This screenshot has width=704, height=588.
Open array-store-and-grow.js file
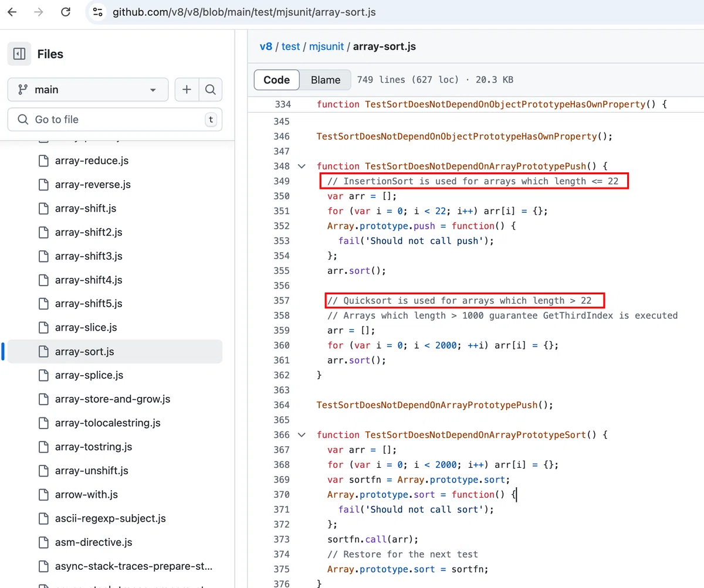click(113, 399)
